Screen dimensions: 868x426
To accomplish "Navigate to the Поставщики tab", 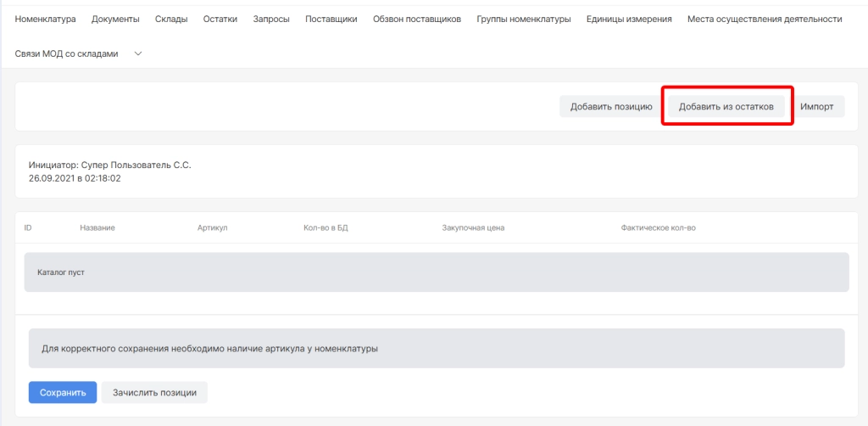I will pyautogui.click(x=331, y=19).
